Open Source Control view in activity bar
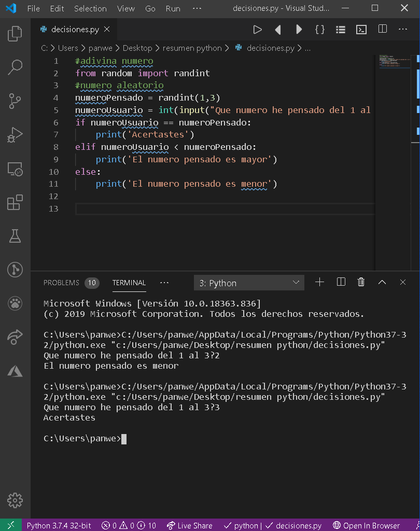This screenshot has width=420, height=531. point(15,101)
